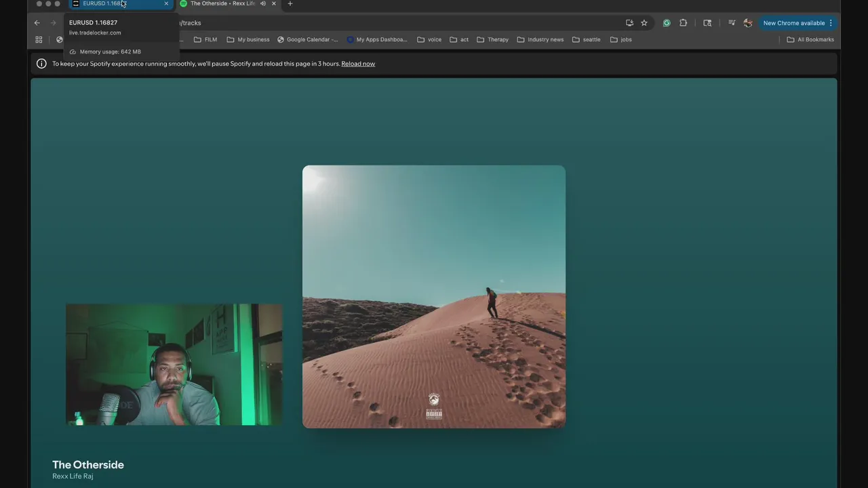Viewport: 868px width, 488px height.
Task: Open a new browser tab
Action: pos(290,3)
